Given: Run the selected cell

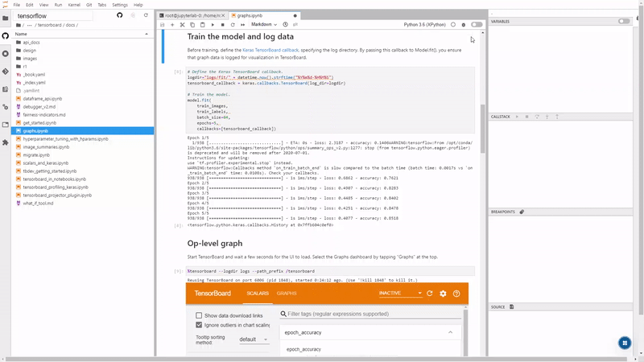Looking at the screenshot, I should point(213,25).
